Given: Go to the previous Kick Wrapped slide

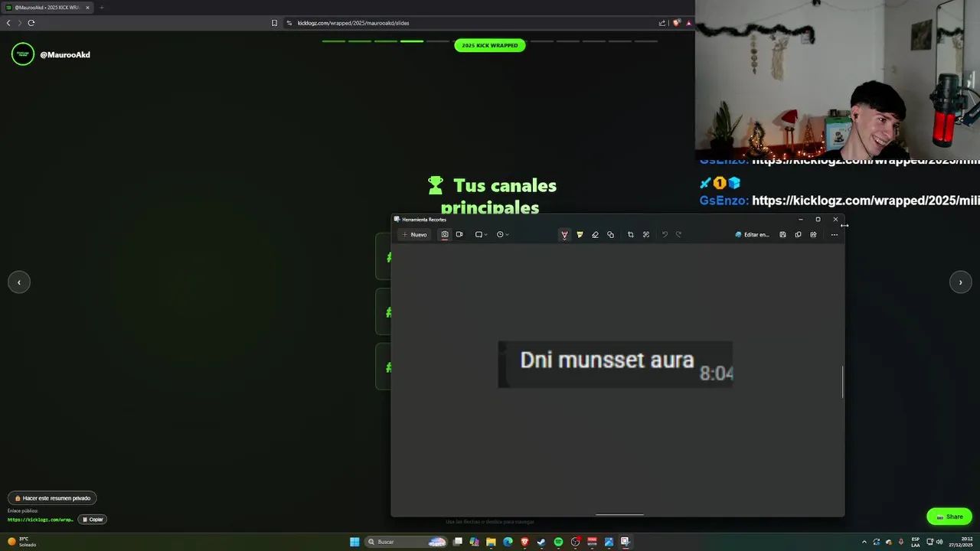Looking at the screenshot, I should click(19, 282).
